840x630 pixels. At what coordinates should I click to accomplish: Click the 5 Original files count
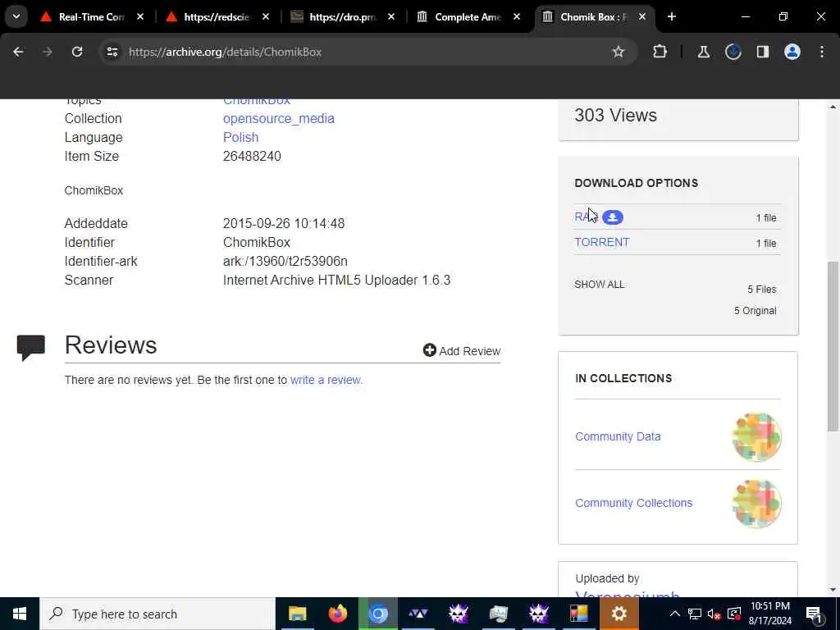(x=755, y=311)
